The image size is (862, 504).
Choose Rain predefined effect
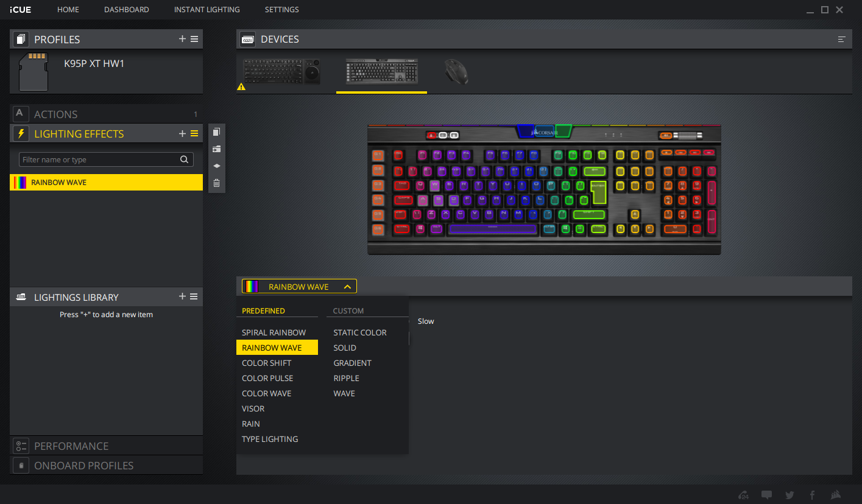pos(277,424)
